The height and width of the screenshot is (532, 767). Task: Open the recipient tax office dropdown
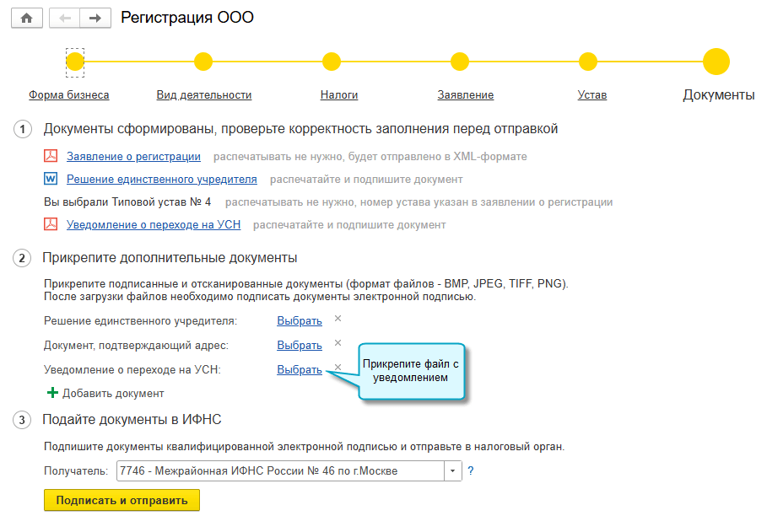tap(453, 470)
